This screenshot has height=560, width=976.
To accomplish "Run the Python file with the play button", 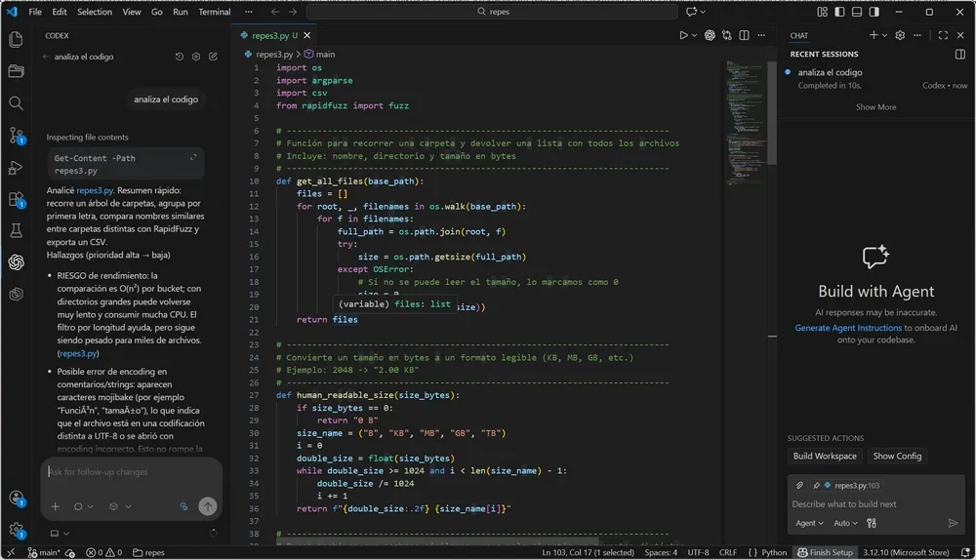I will tap(683, 35).
